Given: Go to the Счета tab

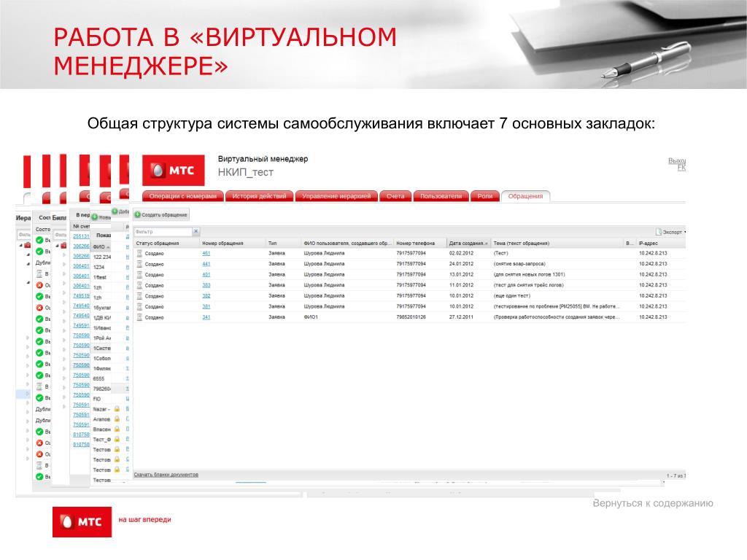Looking at the screenshot, I should pyautogui.click(x=395, y=196).
